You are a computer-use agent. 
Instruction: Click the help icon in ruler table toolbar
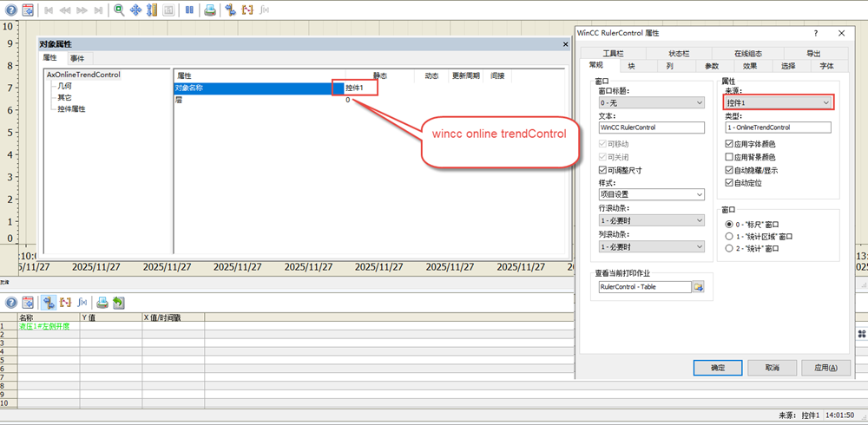[x=11, y=303]
